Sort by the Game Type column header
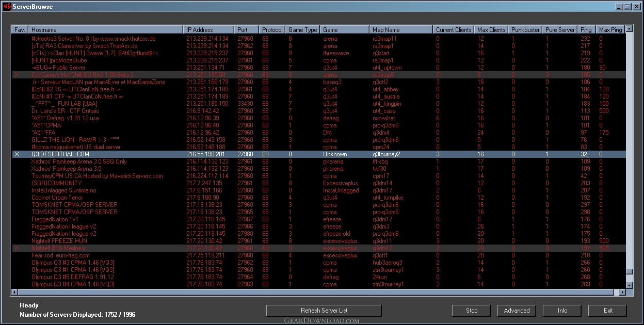644x325 pixels. [302, 30]
